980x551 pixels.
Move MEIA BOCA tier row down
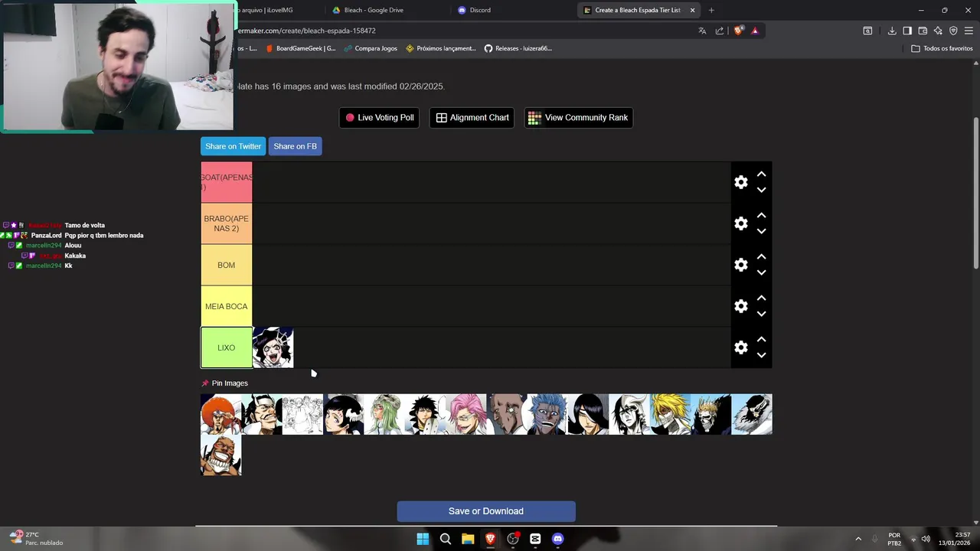[x=761, y=314]
